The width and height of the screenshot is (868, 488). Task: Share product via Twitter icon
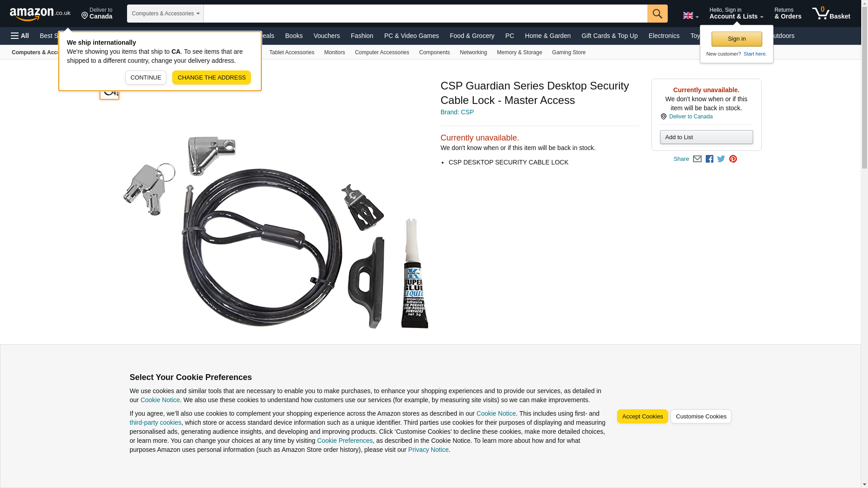point(721,159)
